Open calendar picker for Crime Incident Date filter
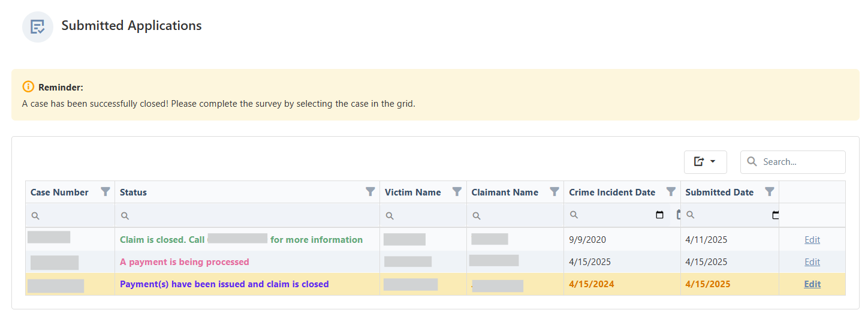The width and height of the screenshot is (868, 322). pyautogui.click(x=660, y=215)
